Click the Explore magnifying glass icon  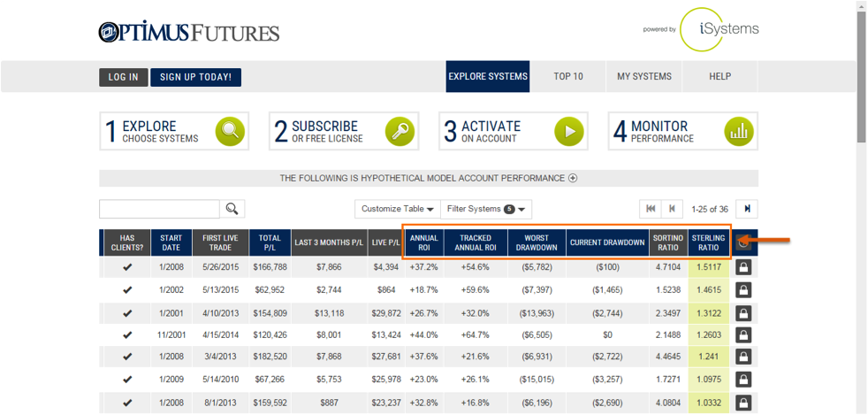[x=230, y=131]
